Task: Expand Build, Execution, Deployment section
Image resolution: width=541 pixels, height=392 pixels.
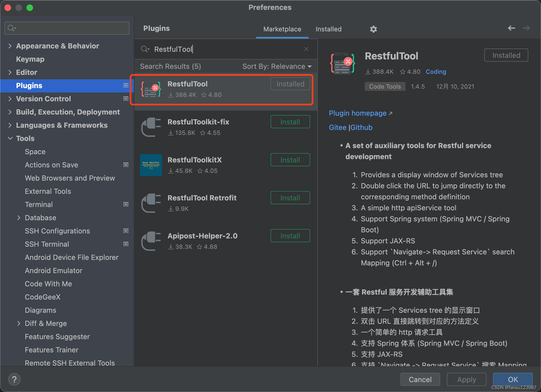Action: [x=10, y=112]
